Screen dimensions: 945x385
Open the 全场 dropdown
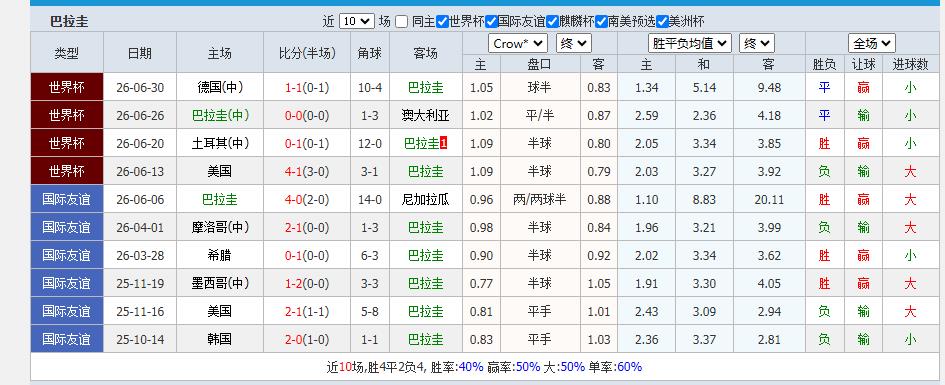pos(871,43)
